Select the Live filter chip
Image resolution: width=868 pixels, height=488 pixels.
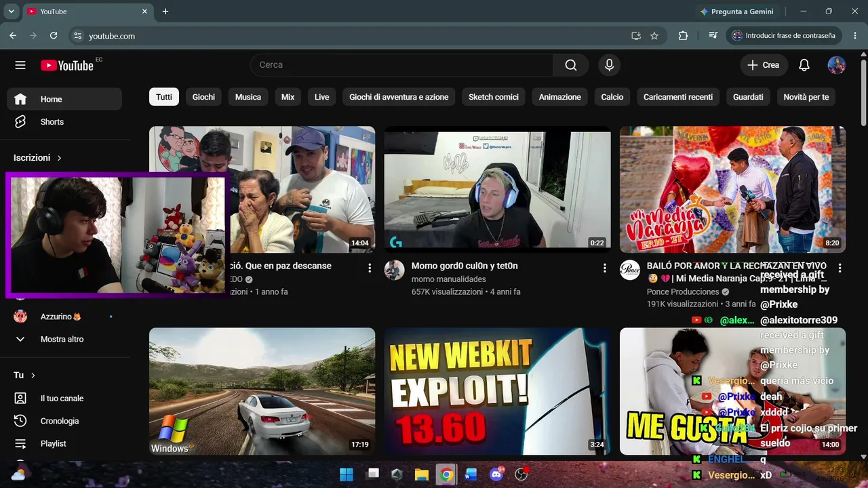tap(322, 97)
